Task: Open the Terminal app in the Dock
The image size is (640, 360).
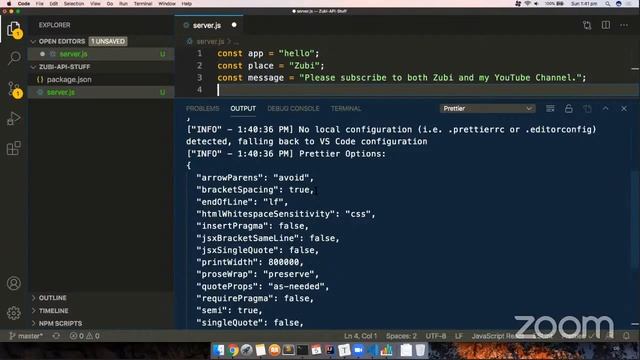Action: click(302, 350)
